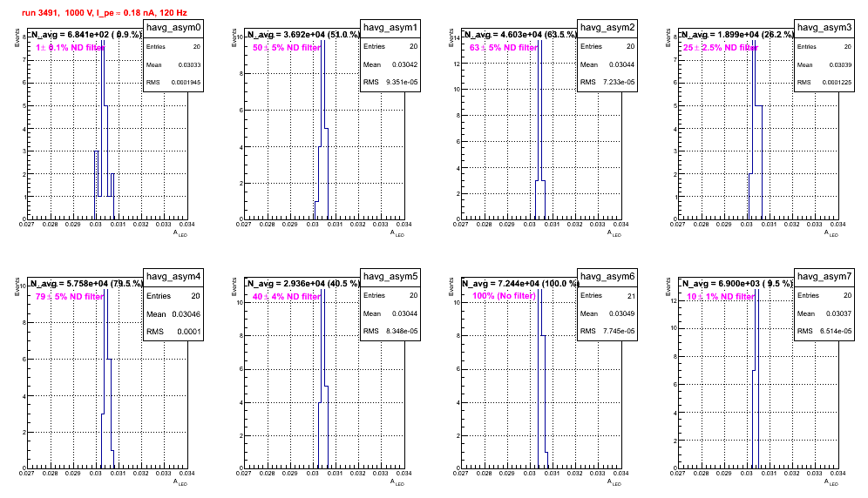The height and width of the screenshot is (498, 868).
Task: Pick the magenta 50± 5% ND filter label
Action: [287, 48]
